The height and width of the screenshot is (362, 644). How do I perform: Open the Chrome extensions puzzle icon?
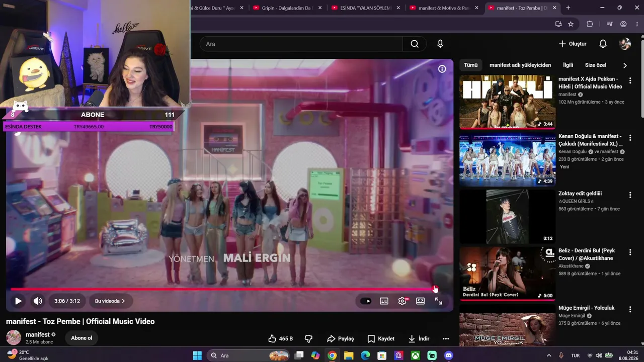[x=590, y=24]
